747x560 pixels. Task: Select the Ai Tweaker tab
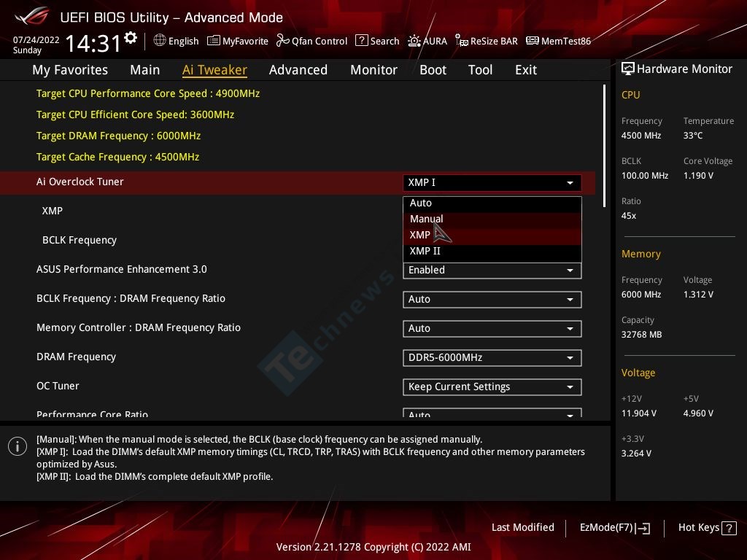(x=214, y=70)
